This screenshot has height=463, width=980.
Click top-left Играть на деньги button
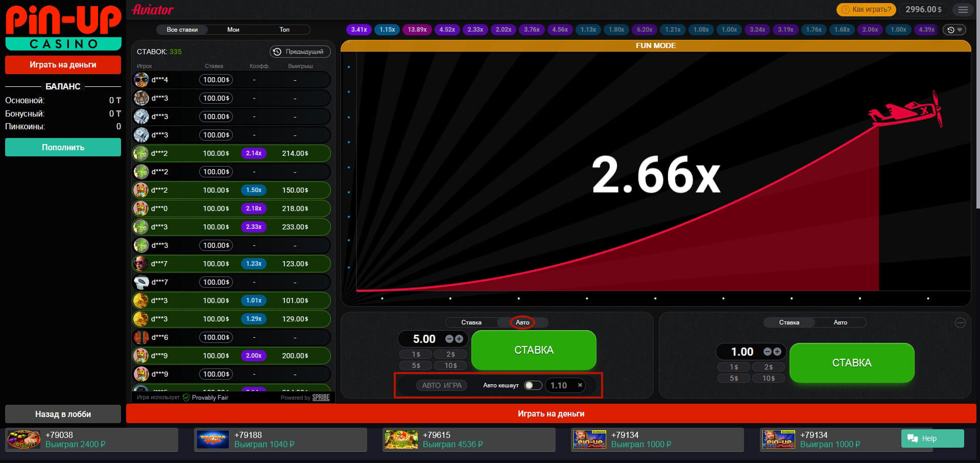[x=63, y=65]
